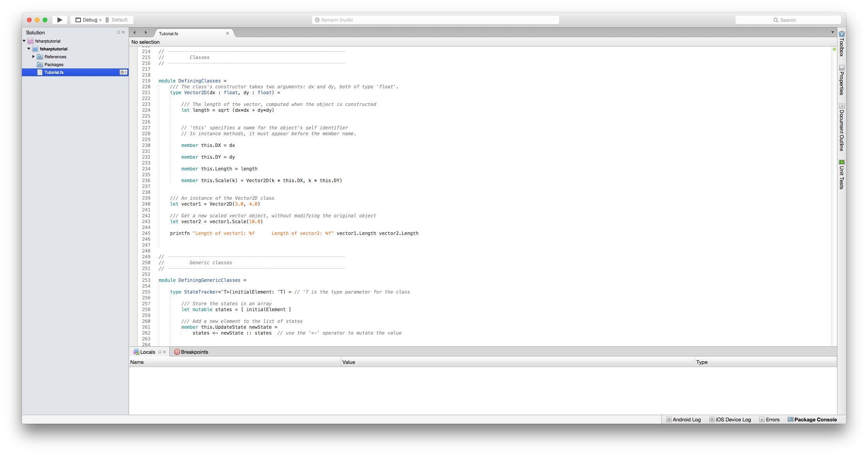Click the Locals pad icon
This screenshot has height=455, width=868.
tap(136, 352)
